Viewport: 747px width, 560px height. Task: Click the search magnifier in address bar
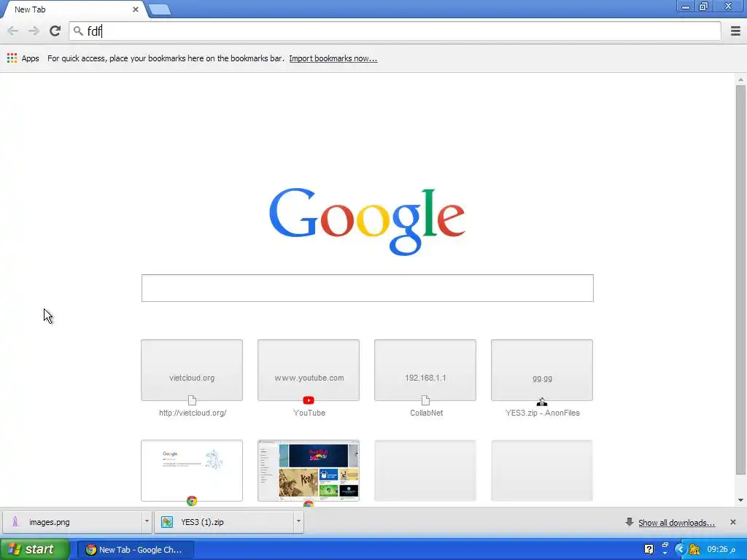(x=78, y=31)
